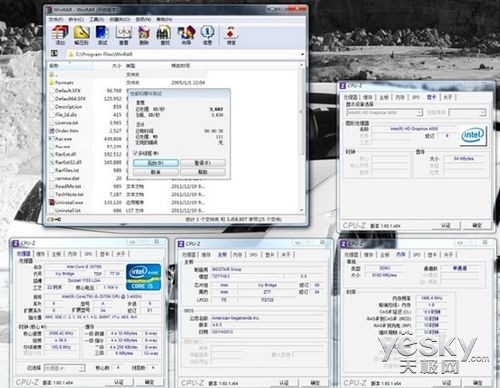The height and width of the screenshot is (388, 500).
Task: Click the up-one-level icon beside the WinRAR path
Action: (54, 54)
